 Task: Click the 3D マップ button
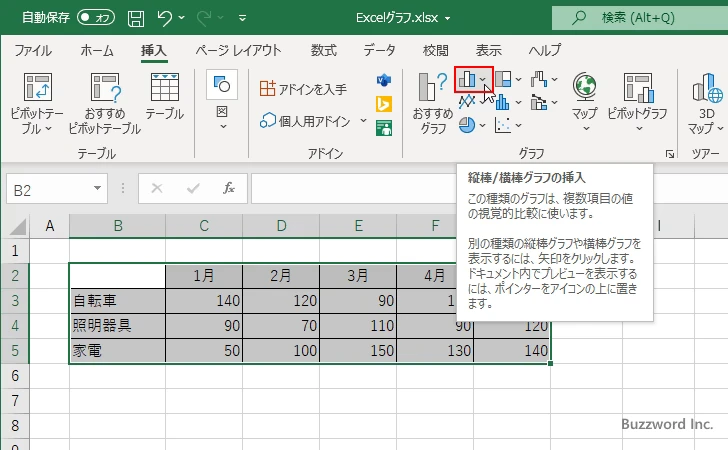pos(707,104)
